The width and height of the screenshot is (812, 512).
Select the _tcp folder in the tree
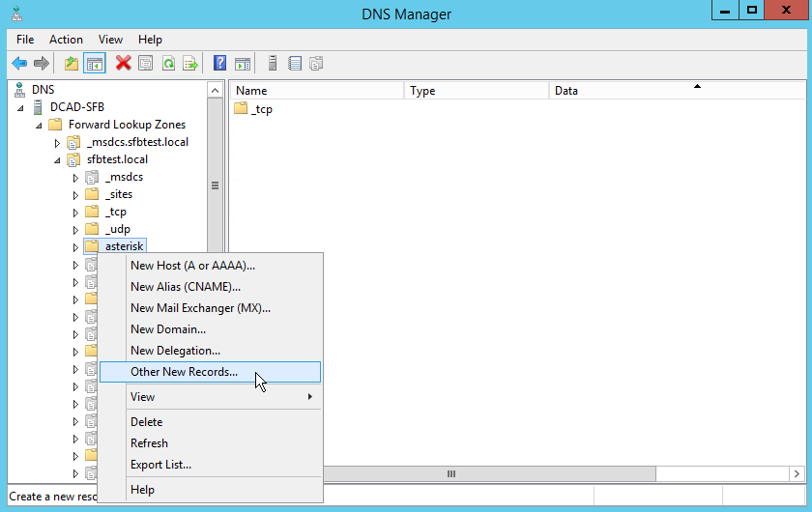tap(116, 212)
